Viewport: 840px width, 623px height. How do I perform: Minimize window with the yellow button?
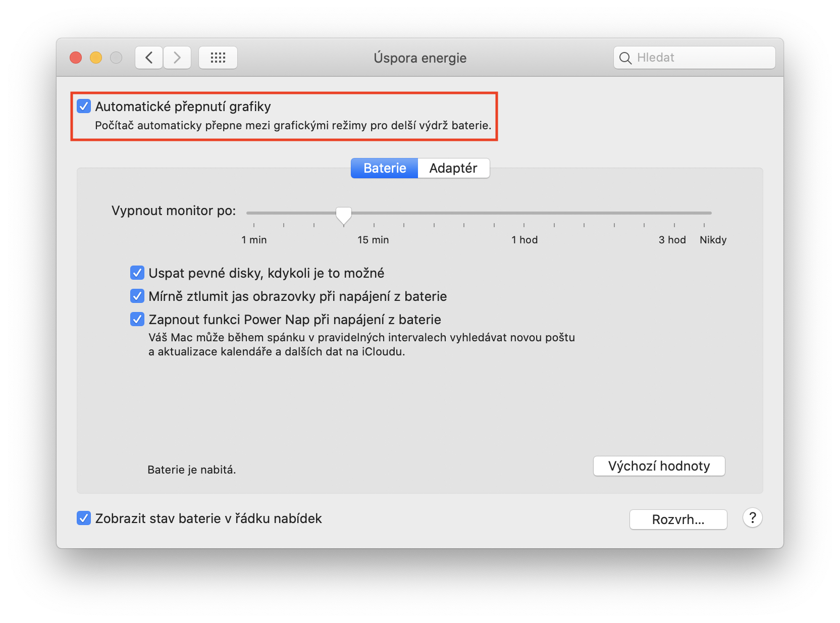96,58
